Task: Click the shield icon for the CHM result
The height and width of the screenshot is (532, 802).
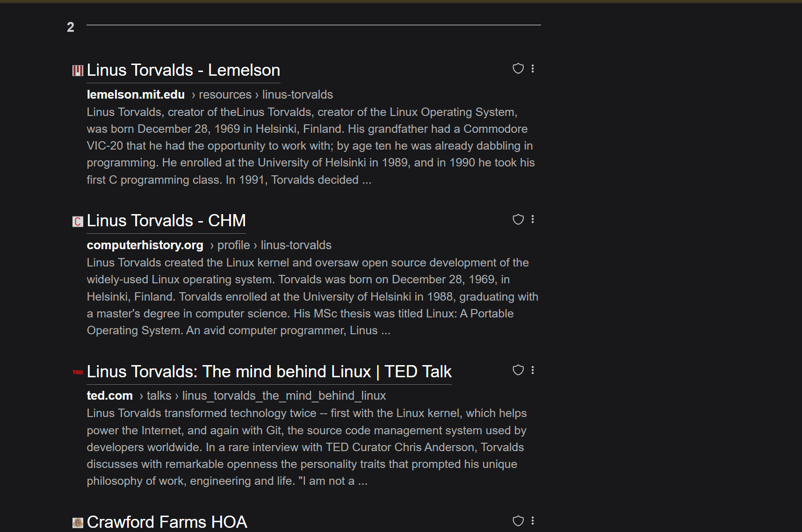Action: coord(518,219)
